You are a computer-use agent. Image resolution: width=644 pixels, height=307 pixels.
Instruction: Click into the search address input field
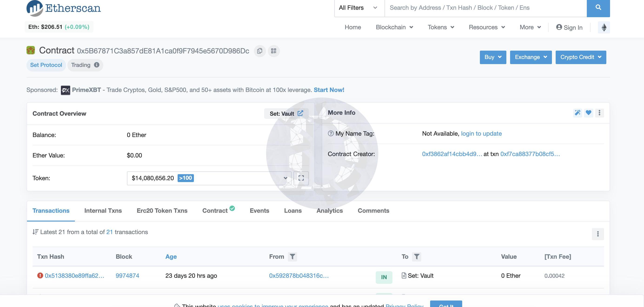(x=485, y=8)
